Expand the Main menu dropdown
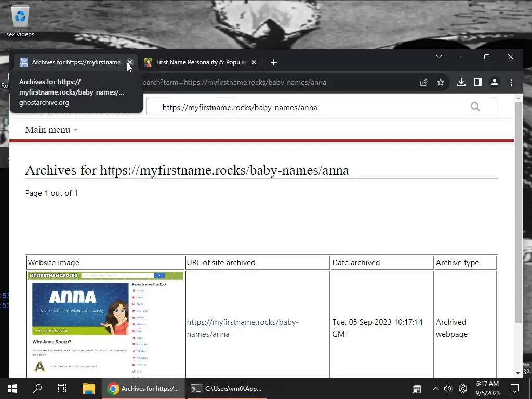The width and height of the screenshot is (532, 399). 51,130
